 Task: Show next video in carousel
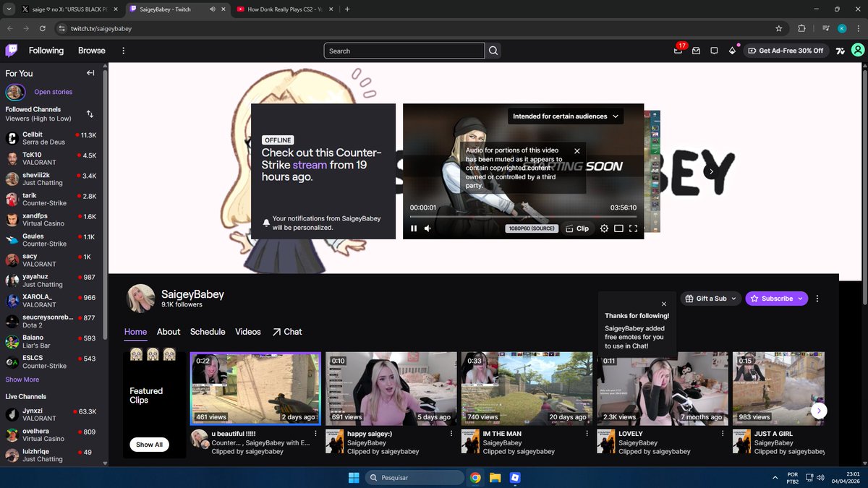point(711,171)
